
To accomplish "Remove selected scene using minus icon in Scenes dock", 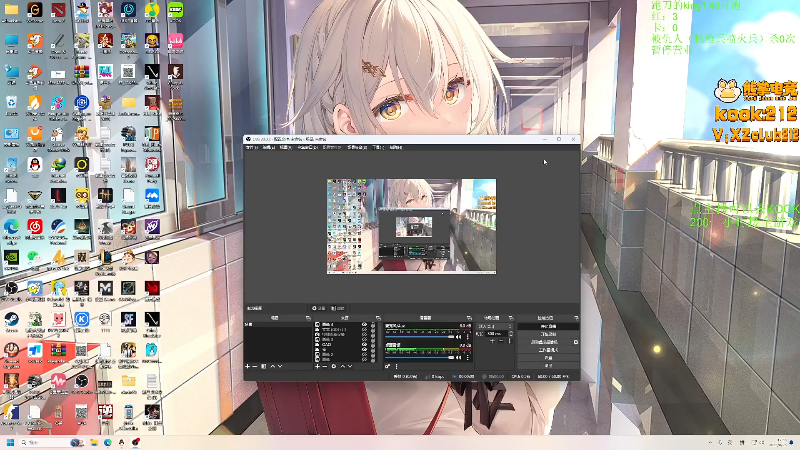I will coord(254,366).
